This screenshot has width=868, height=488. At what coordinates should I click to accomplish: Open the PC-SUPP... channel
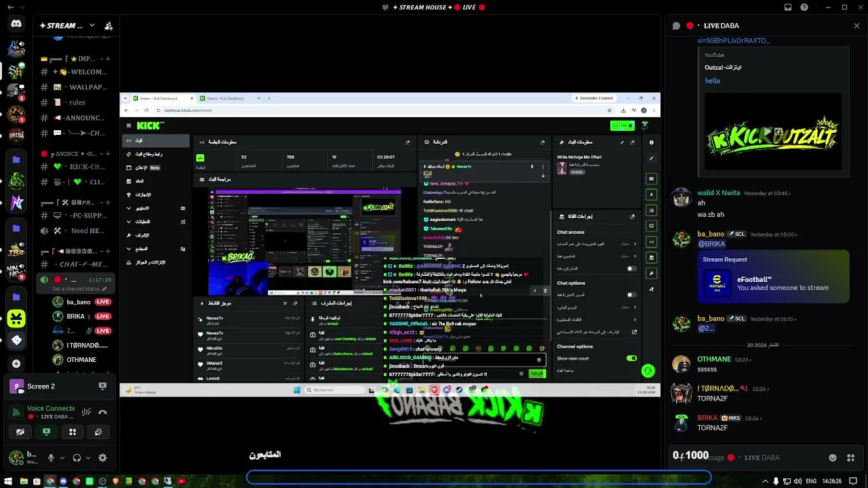pyautogui.click(x=76, y=216)
